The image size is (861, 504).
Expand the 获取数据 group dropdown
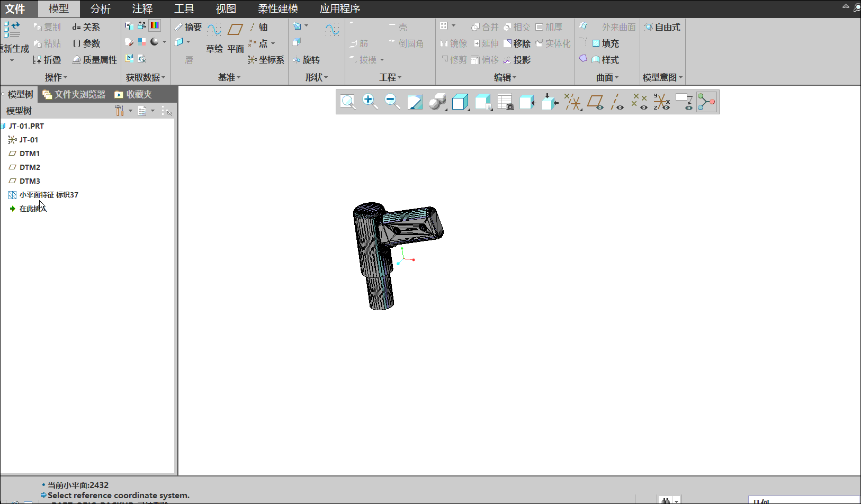(146, 77)
